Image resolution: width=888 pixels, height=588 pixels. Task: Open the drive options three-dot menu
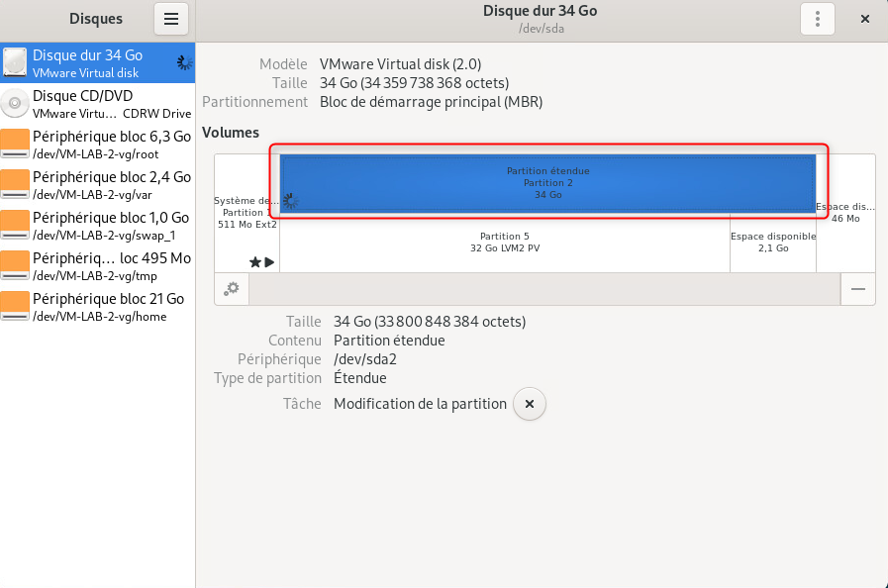[x=817, y=19]
